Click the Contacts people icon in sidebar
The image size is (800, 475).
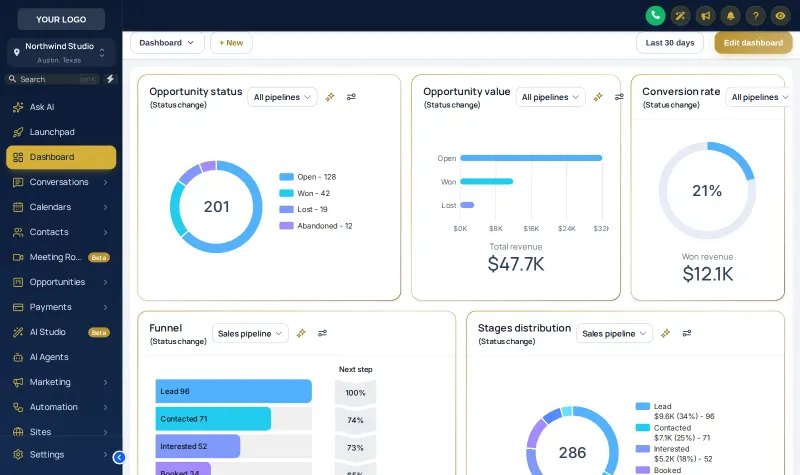coord(18,232)
